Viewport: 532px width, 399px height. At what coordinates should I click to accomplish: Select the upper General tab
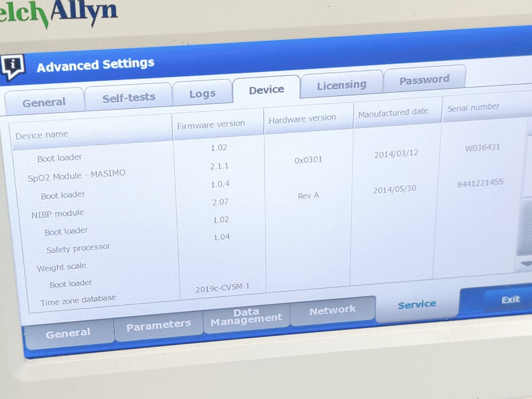click(x=44, y=102)
